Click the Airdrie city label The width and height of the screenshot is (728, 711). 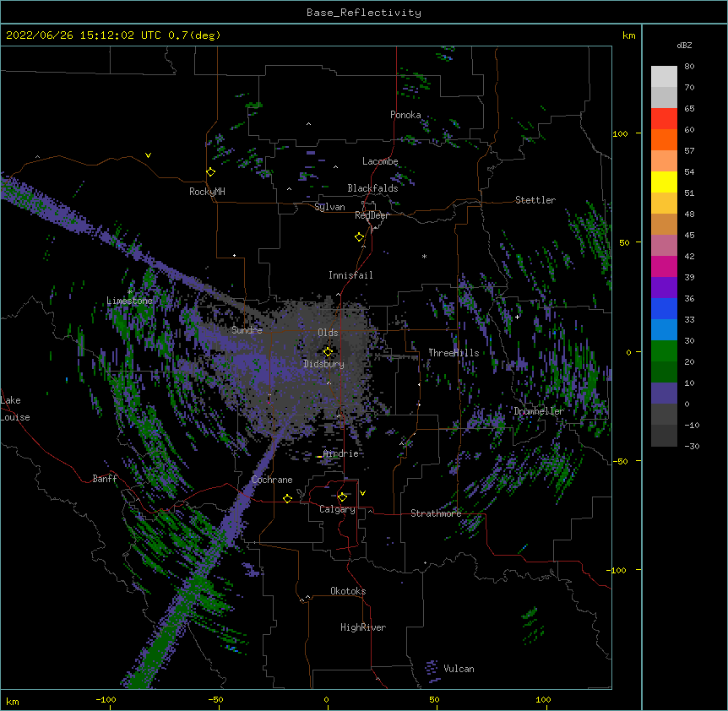click(x=341, y=453)
